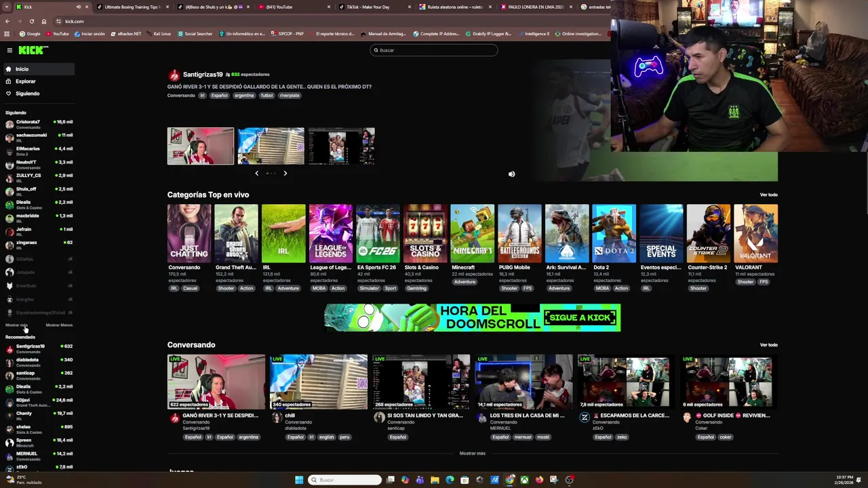
Task: Click the futbol tag under stream title
Action: tap(267, 96)
